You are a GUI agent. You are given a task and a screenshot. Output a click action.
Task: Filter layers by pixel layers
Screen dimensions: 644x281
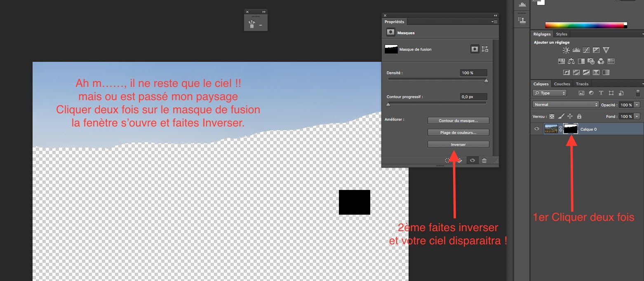[x=582, y=93]
